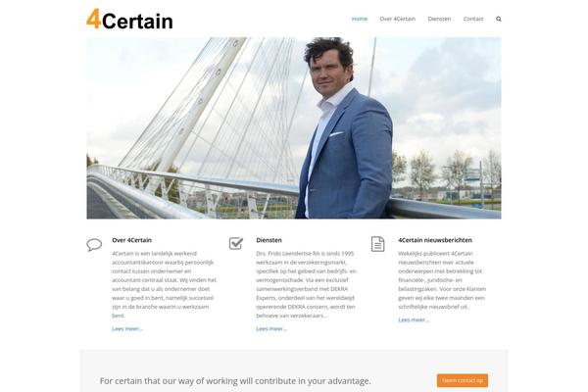The image size is (588, 392).
Task: Go to the Contact page in navigation
Action: pyautogui.click(x=473, y=19)
